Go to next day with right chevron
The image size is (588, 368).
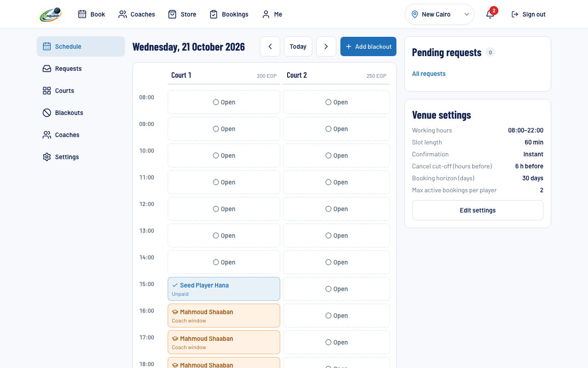coord(326,46)
